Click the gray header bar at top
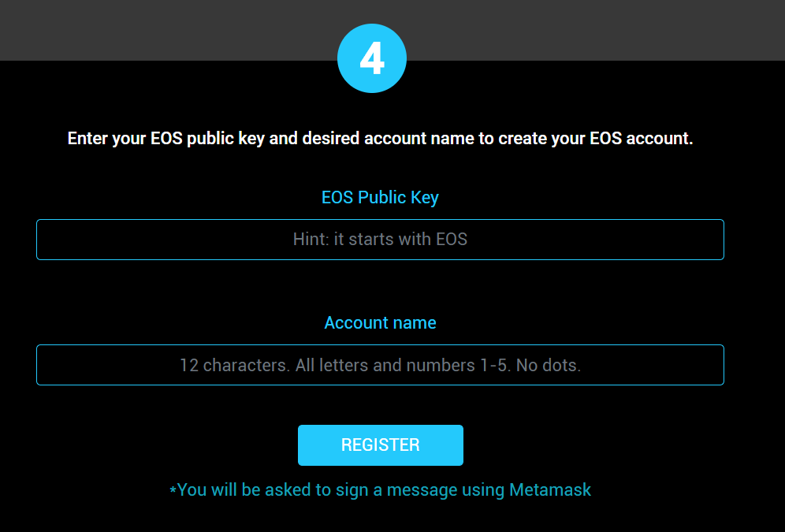The width and height of the screenshot is (785, 532). point(158,30)
